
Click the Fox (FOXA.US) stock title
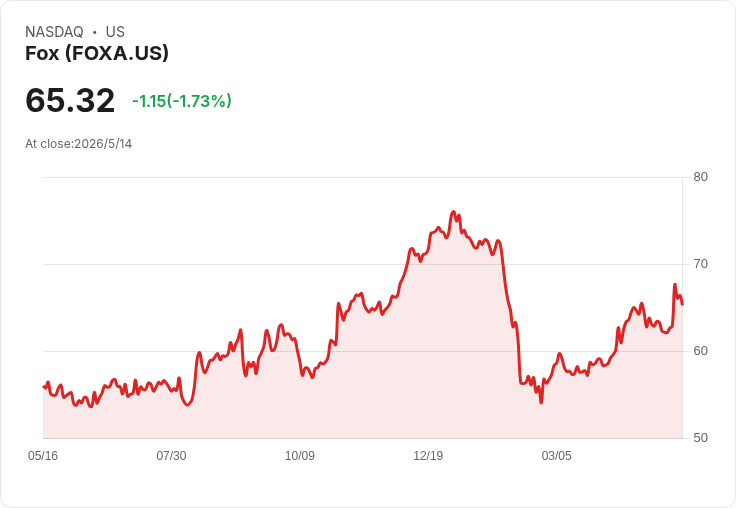[97, 53]
